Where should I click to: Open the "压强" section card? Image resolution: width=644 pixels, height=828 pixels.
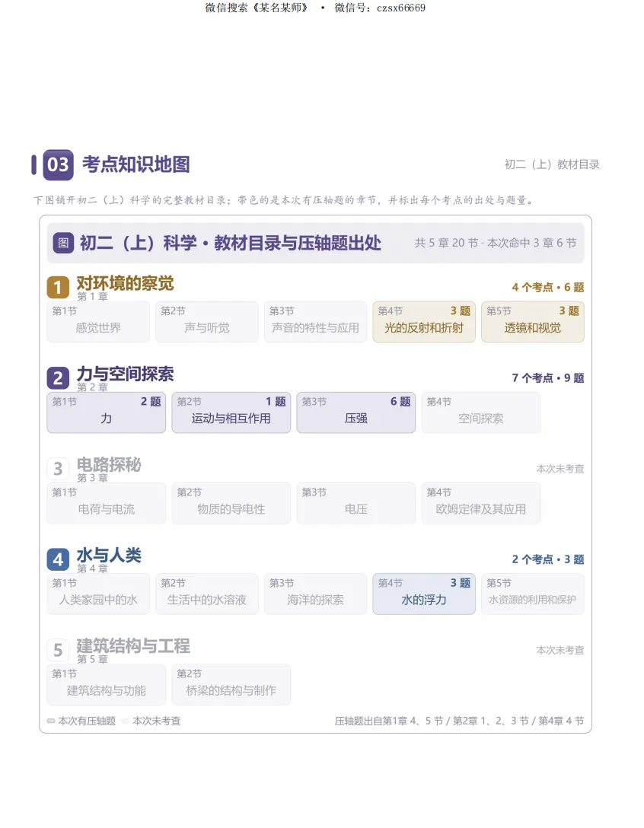click(356, 412)
